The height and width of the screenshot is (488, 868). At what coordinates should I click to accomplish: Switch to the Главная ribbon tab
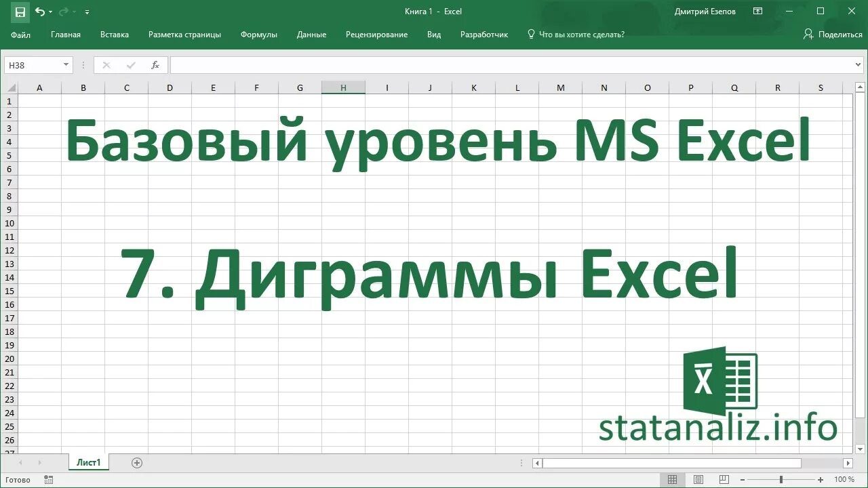click(x=66, y=35)
